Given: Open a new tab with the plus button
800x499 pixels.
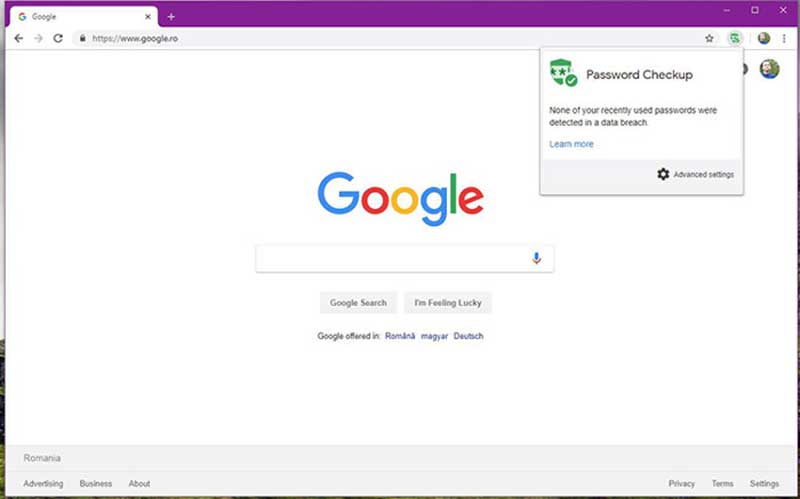Looking at the screenshot, I should point(171,17).
